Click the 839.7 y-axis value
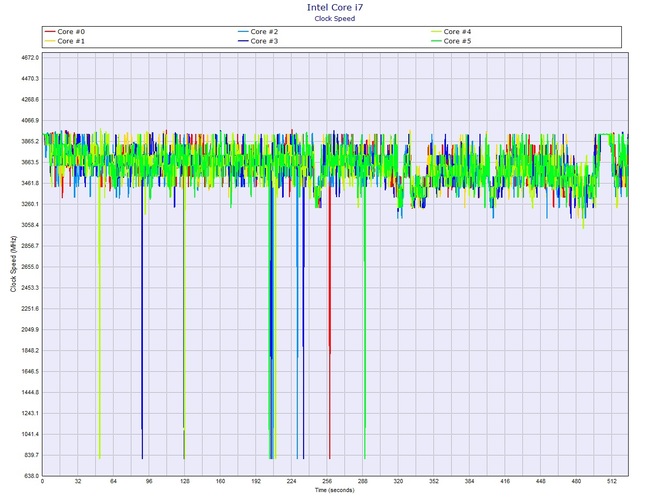The height and width of the screenshot is (502, 670). 32,455
